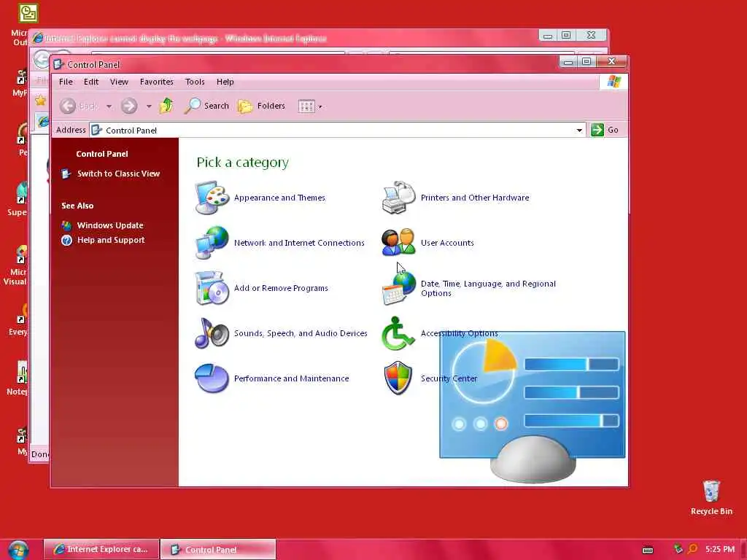This screenshot has height=560, width=747.
Task: Open Outlook desktop shortcut icon
Action: (28, 13)
